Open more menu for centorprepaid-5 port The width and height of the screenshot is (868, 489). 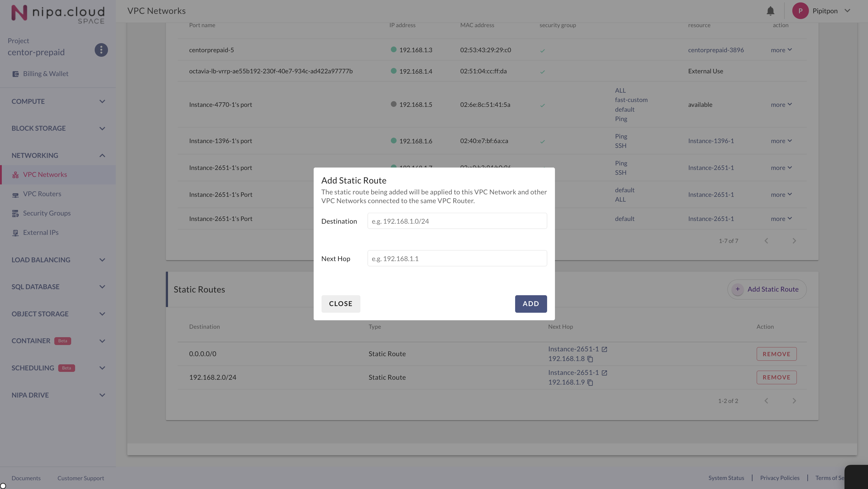click(x=781, y=50)
